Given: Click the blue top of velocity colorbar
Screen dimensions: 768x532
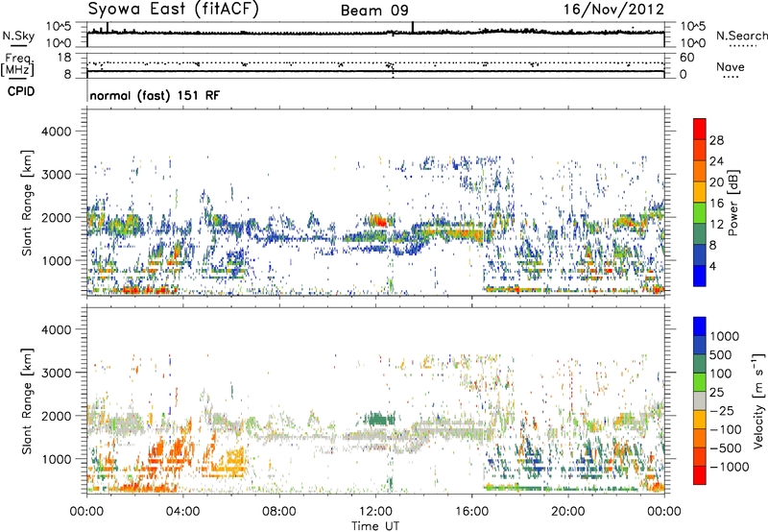Looking at the screenshot, I should [700, 326].
